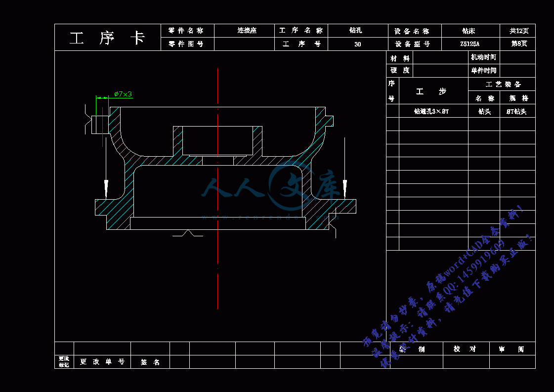This screenshot has height=392, width=554.
Task: Click the 审阅 cell in footer
Action: [512, 348]
